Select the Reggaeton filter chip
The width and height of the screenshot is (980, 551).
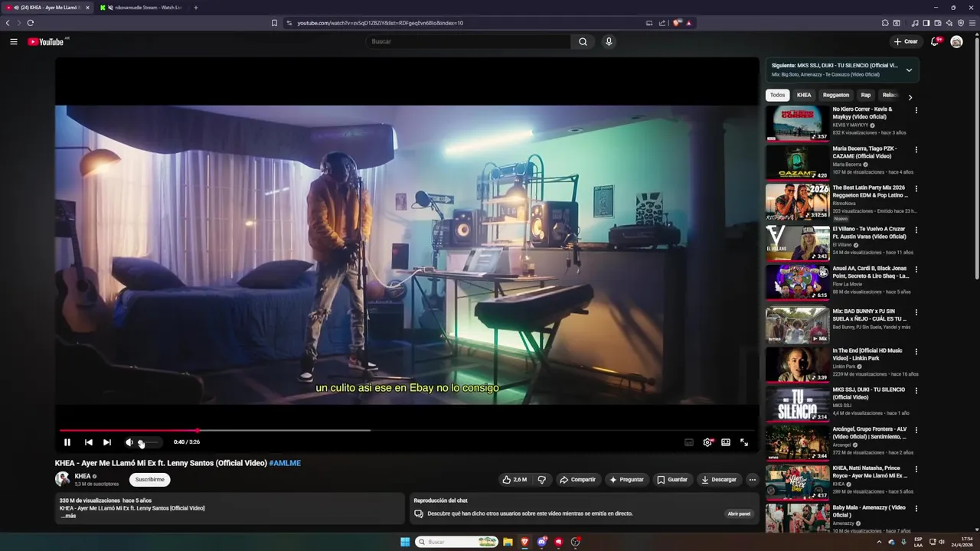[835, 95]
